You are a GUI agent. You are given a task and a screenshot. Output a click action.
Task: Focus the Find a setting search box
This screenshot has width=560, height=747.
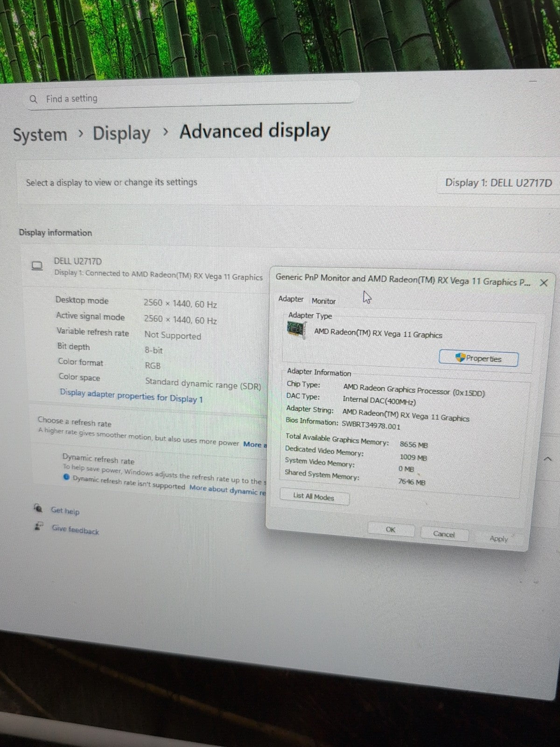coord(191,98)
